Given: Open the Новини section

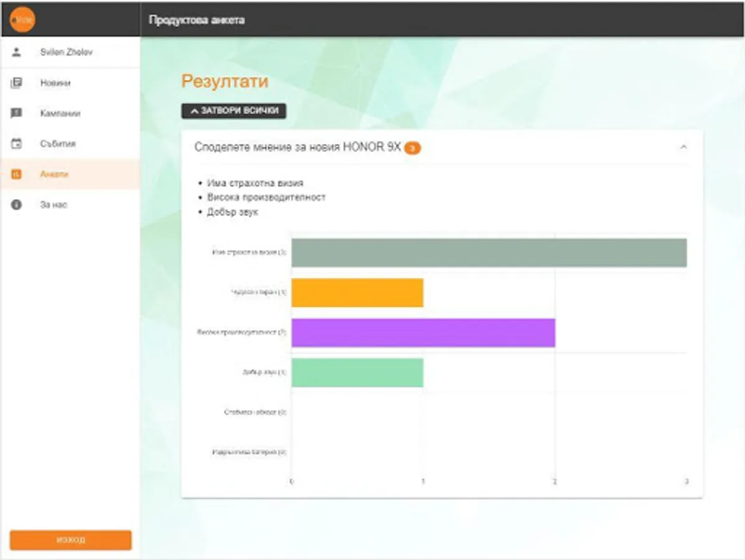Looking at the screenshot, I should click(70, 83).
